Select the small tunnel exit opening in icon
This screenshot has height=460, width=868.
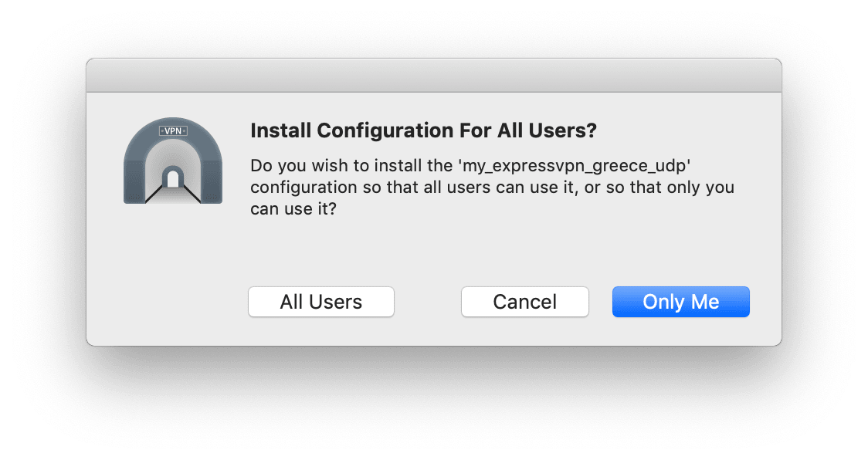pyautogui.click(x=173, y=178)
